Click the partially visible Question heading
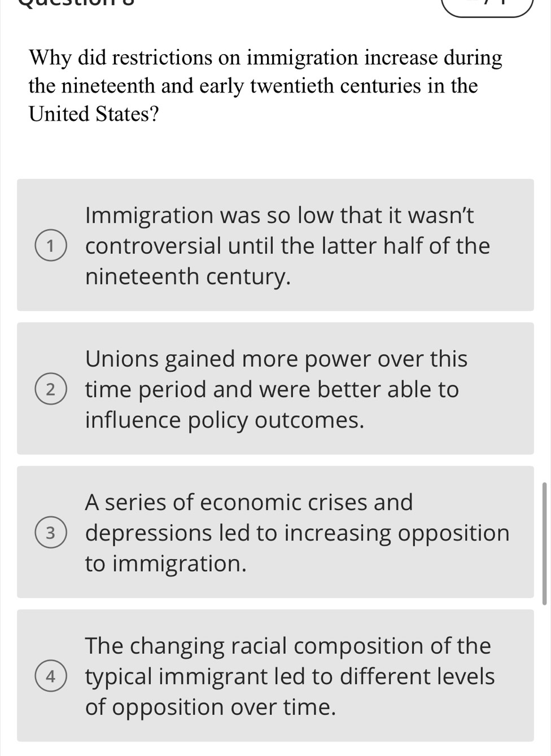Viewport: 551px width, 756px height. (x=85, y=3)
